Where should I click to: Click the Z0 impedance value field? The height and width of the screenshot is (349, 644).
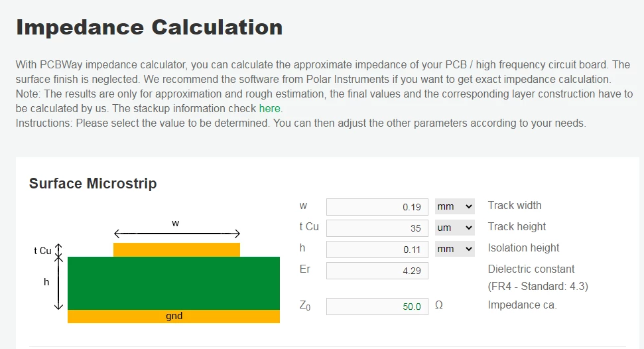pos(377,307)
